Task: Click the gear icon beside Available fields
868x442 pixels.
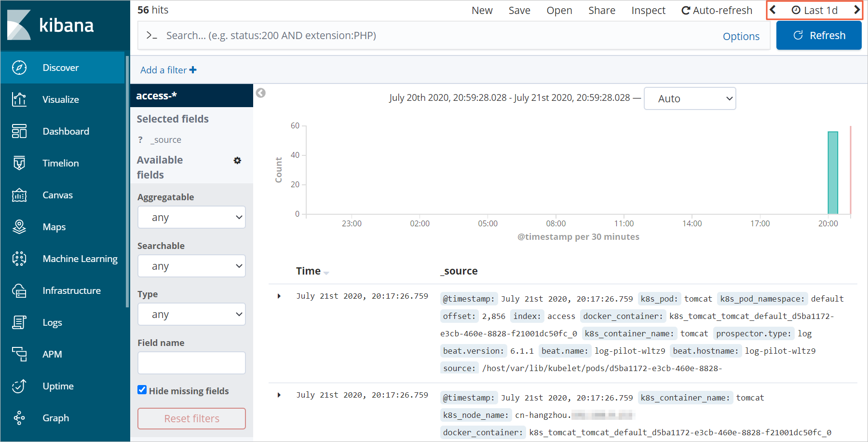Action: [x=237, y=160]
